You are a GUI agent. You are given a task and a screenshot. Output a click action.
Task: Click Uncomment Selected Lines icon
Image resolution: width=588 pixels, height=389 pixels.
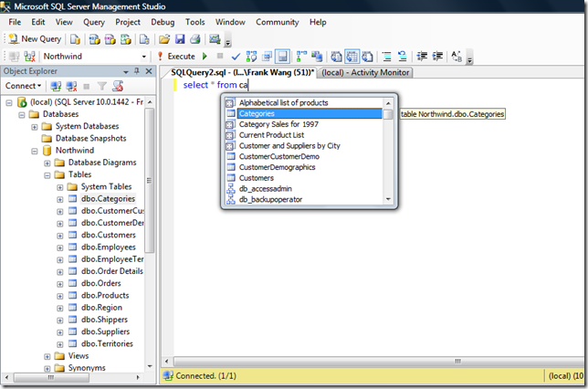tap(403, 57)
